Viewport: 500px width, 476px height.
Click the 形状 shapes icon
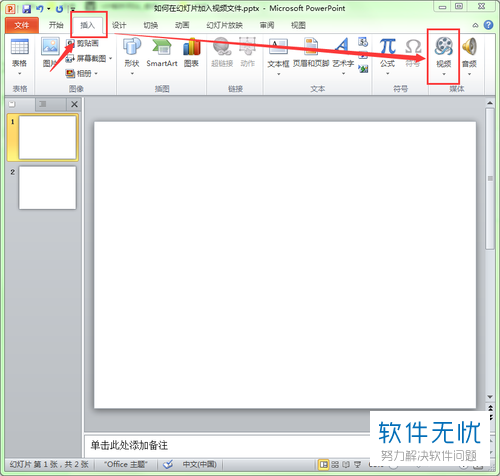click(x=132, y=46)
